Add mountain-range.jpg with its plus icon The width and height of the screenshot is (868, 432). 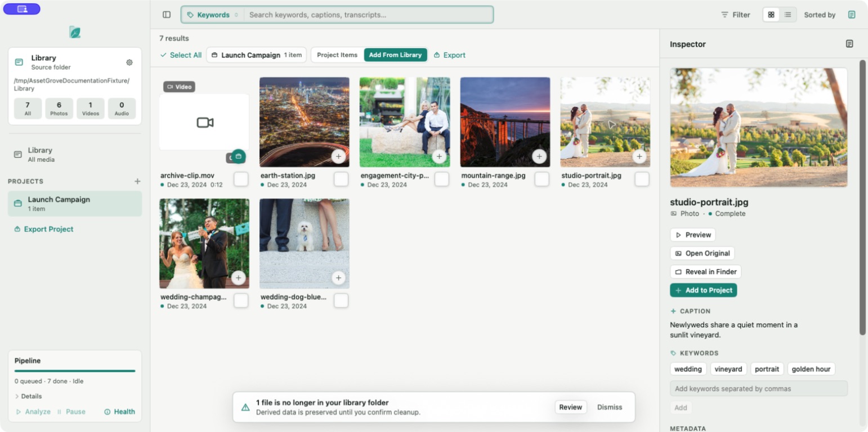[539, 156]
